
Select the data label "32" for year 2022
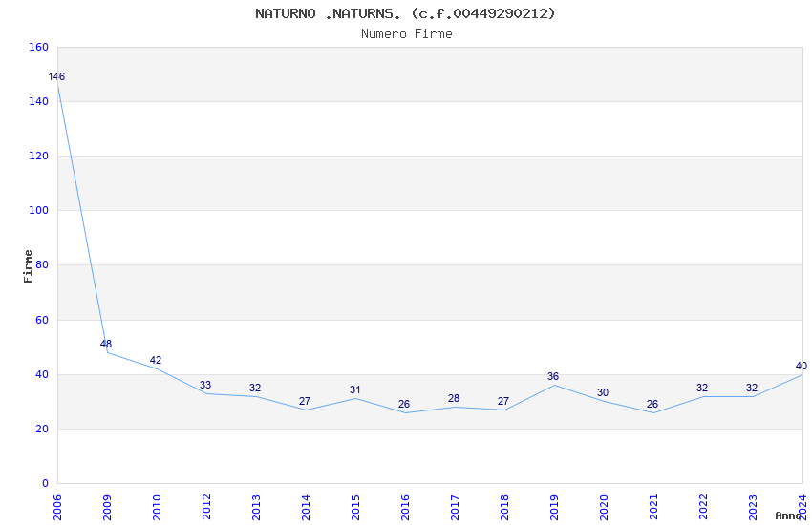pyautogui.click(x=702, y=388)
